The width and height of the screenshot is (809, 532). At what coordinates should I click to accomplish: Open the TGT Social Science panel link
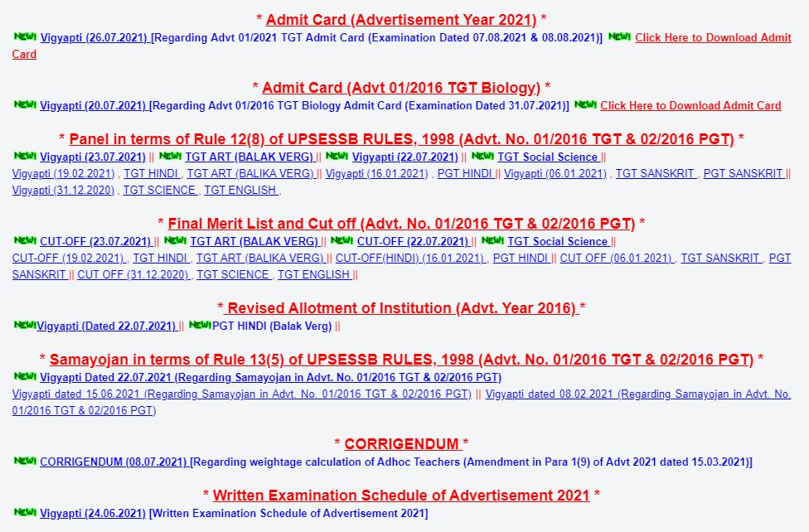[547, 157]
